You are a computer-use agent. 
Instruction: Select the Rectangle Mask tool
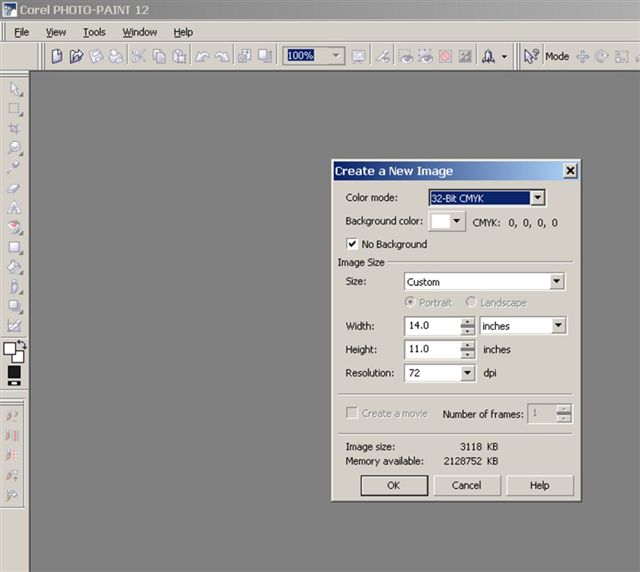(14, 109)
